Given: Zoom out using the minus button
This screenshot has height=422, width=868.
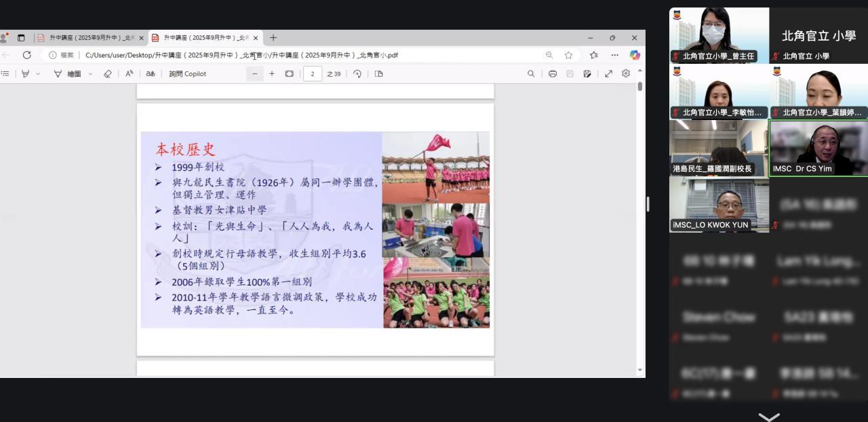Looking at the screenshot, I should coord(255,74).
